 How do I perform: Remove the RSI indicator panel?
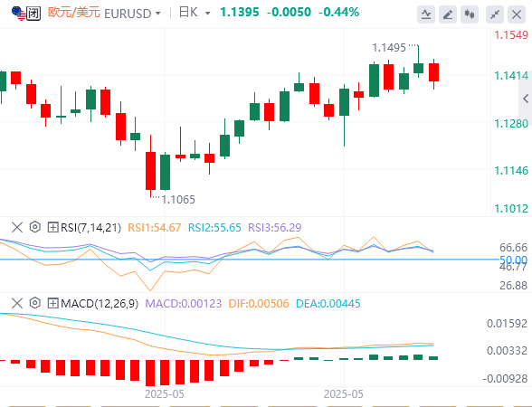(17, 227)
